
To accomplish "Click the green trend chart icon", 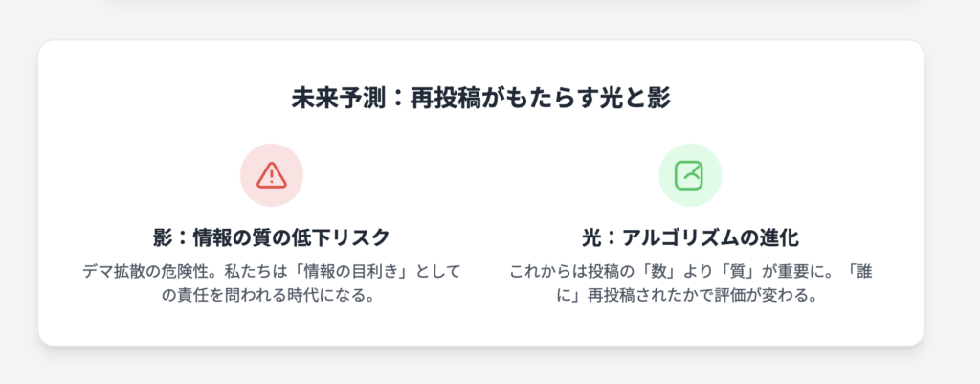I will (689, 174).
